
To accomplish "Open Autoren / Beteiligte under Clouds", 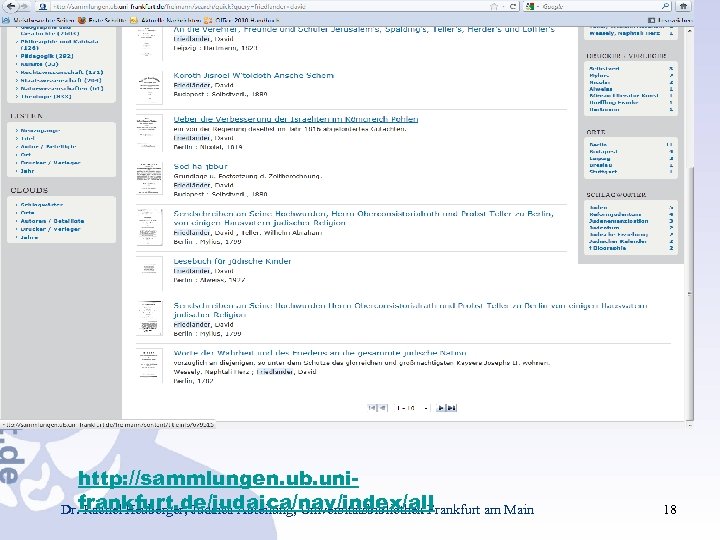I will 52,221.
